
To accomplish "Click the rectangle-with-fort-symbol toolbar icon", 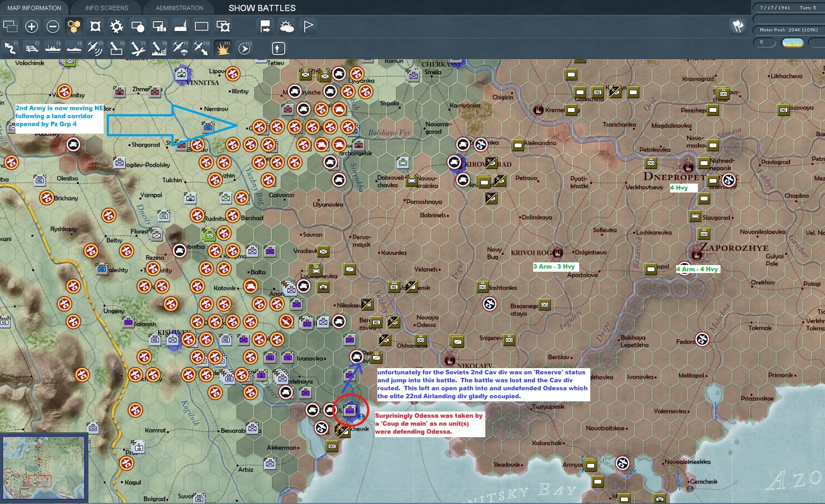I will click(x=223, y=27).
